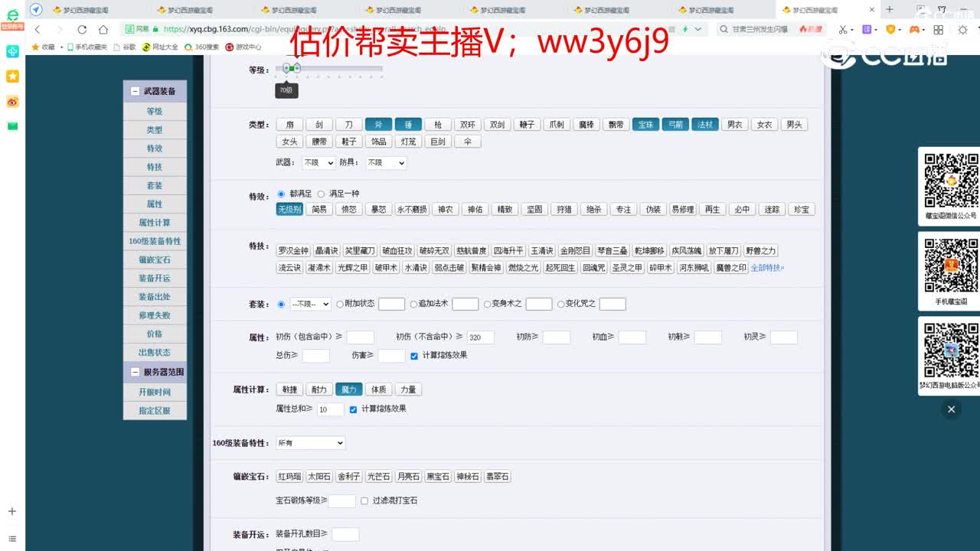
Task: Open the 160级装备特性 所有 dropdown
Action: tap(309, 442)
